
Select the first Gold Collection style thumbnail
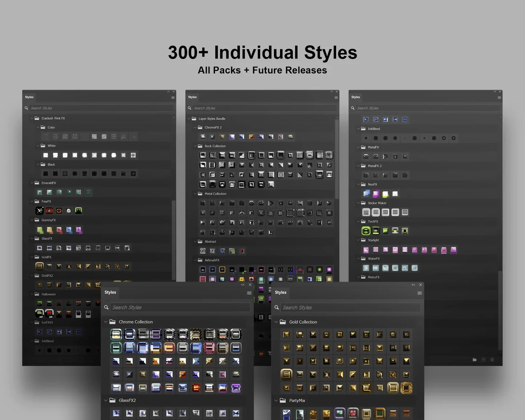286,335
